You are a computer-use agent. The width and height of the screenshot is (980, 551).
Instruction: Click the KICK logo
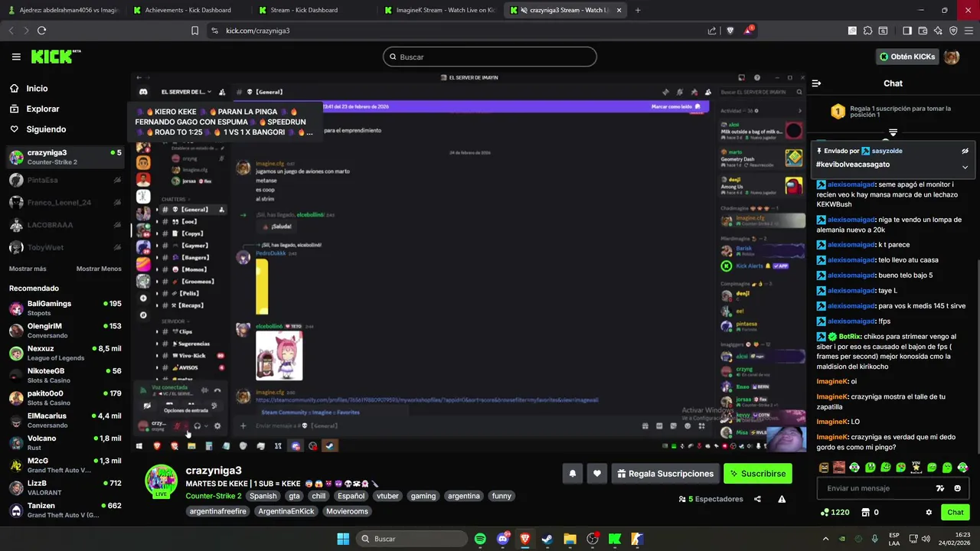coord(55,57)
